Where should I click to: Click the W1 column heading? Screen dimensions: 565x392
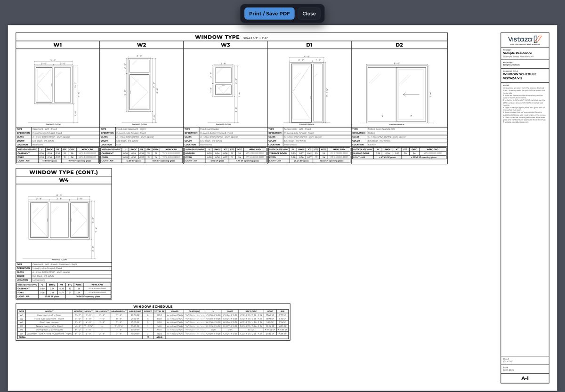[x=57, y=45]
